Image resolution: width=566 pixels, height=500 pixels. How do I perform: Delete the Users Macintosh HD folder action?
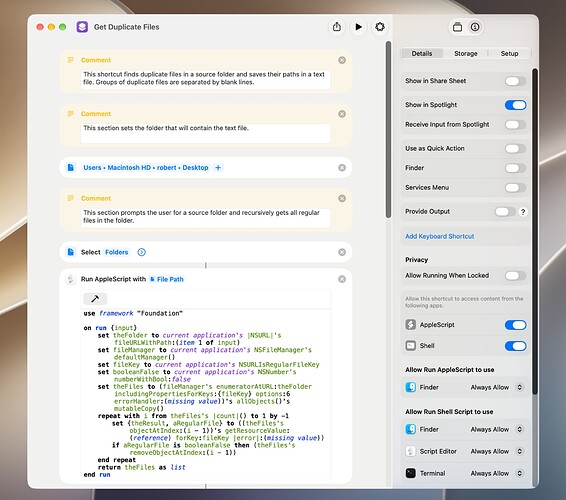click(x=342, y=168)
